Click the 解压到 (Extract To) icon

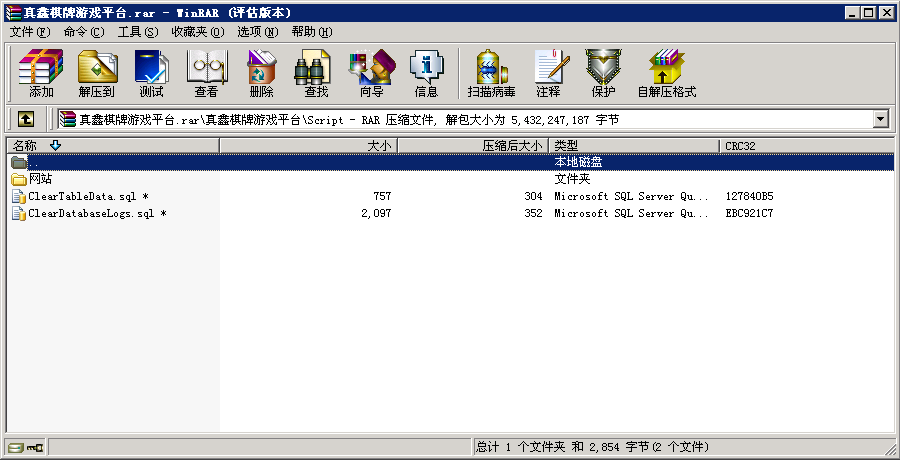coord(97,74)
